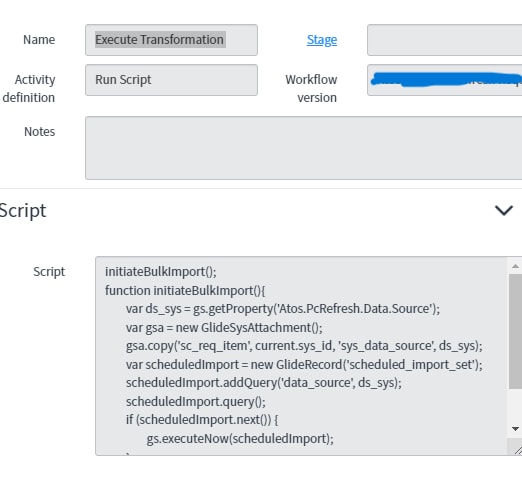Click the initiateBulkImport(); line in script
Image resolution: width=522 pixels, height=483 pixels.
pyautogui.click(x=161, y=272)
